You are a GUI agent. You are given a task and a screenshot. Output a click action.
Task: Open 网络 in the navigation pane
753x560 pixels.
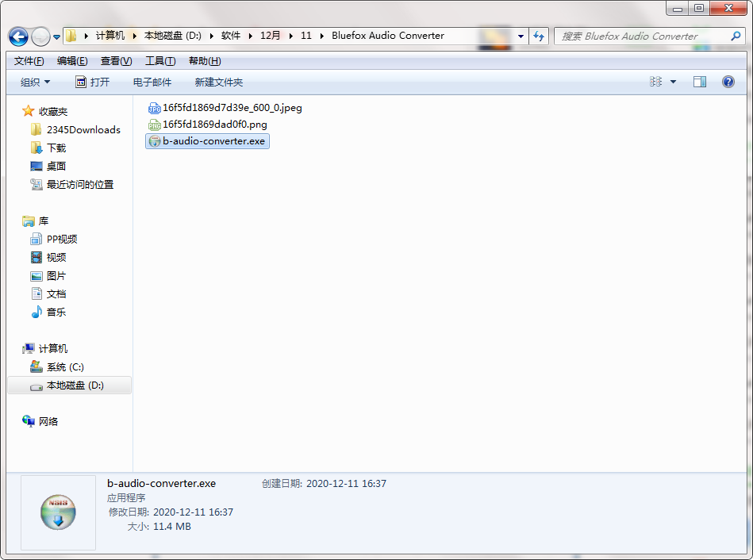pos(48,422)
